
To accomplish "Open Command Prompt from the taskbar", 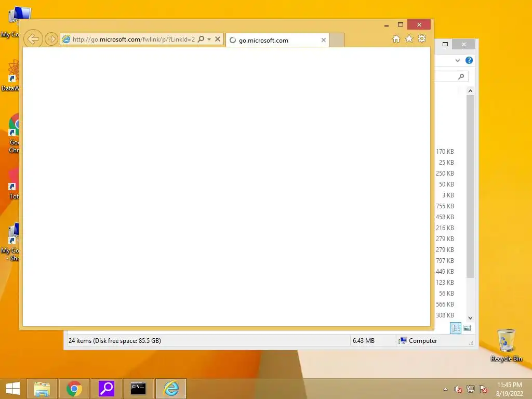I will 138,389.
